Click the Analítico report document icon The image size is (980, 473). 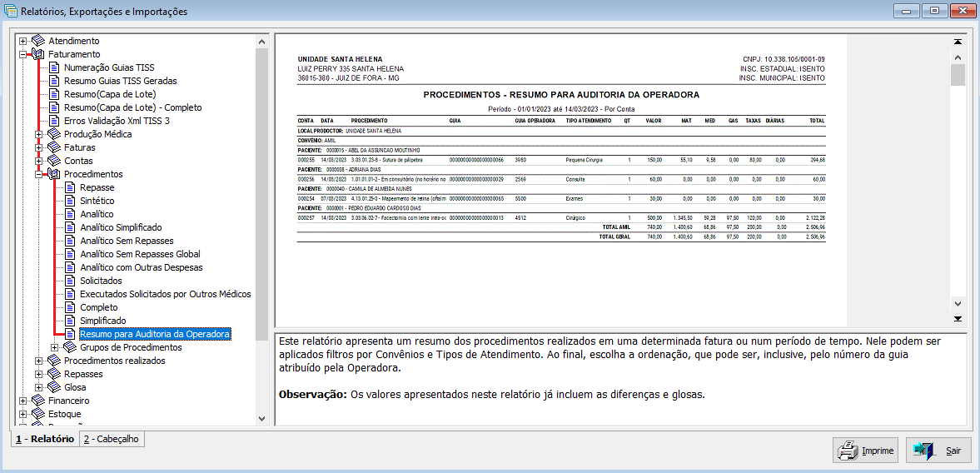(x=71, y=214)
